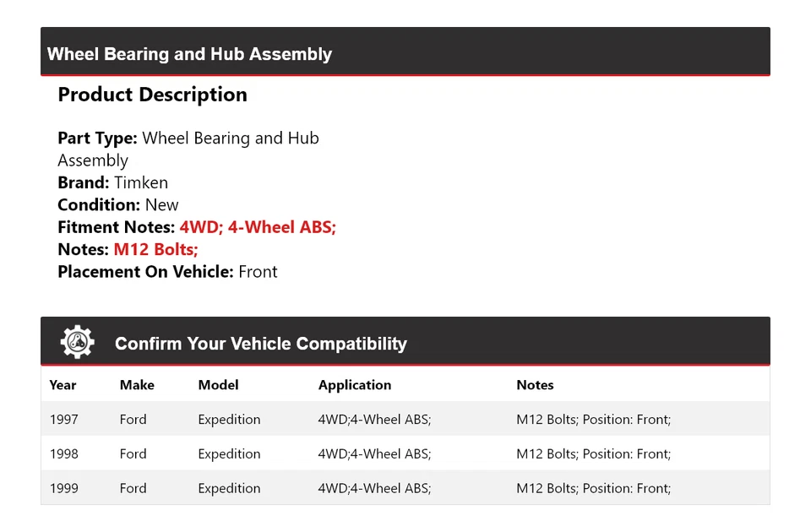811x532 pixels.
Task: Click the gear compatibility icon
Action: (77, 342)
